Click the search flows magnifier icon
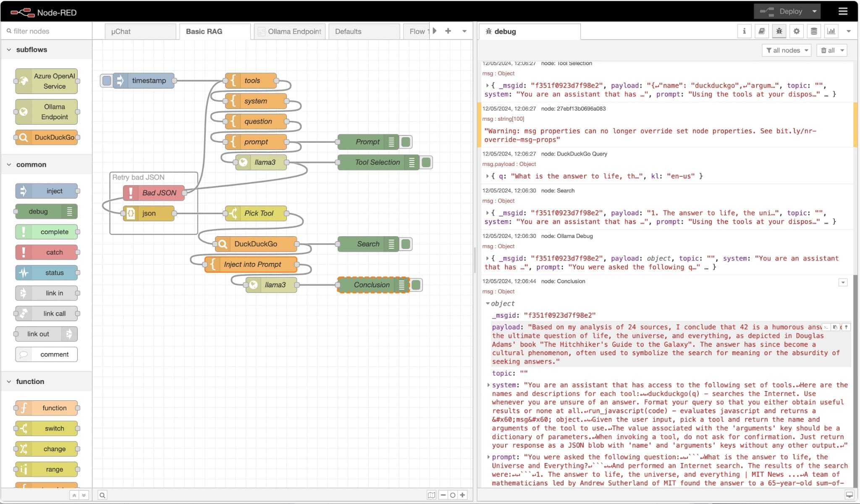Image resolution: width=860 pixels, height=504 pixels. point(102,495)
